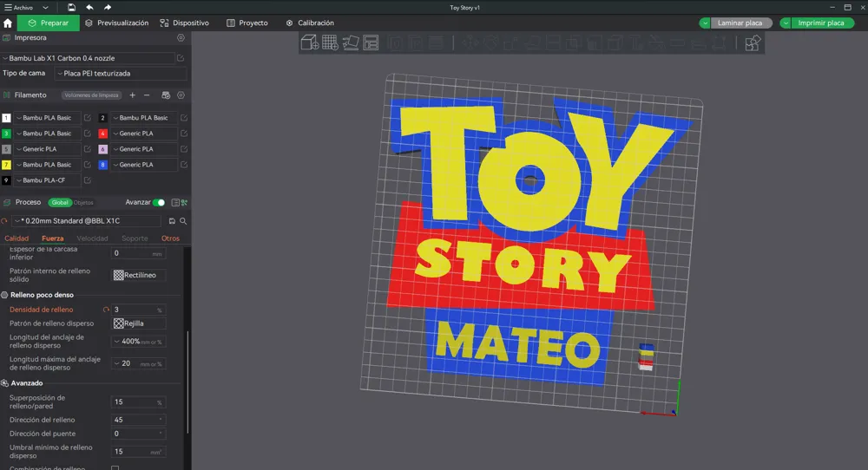Screen dimensions: 868x470
Task: Click the yellow filament 7 color swatch
Action: 6,165
